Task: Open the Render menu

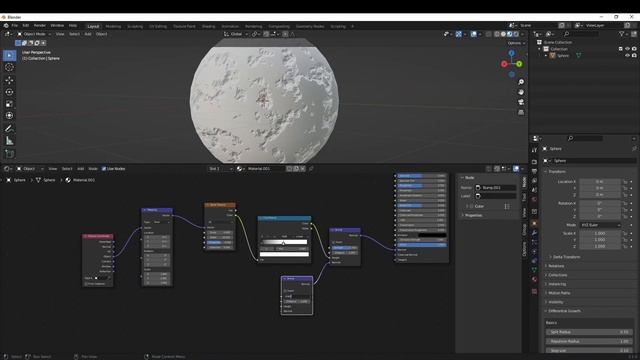Action: (40, 26)
